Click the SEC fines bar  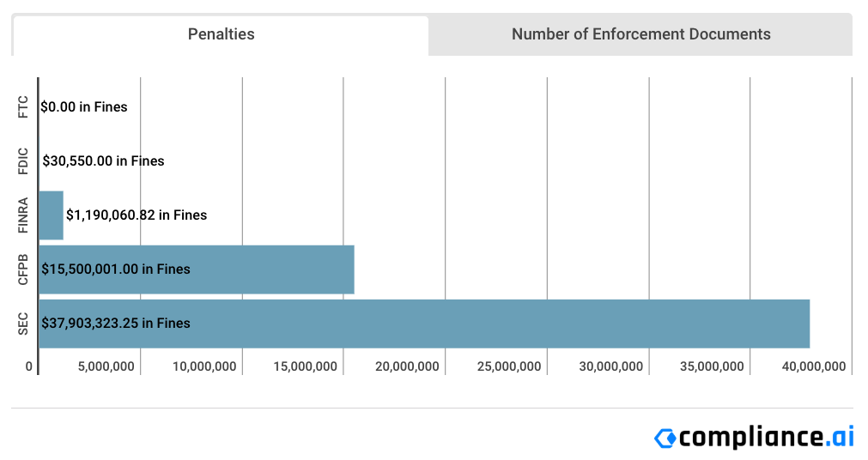[x=424, y=324]
